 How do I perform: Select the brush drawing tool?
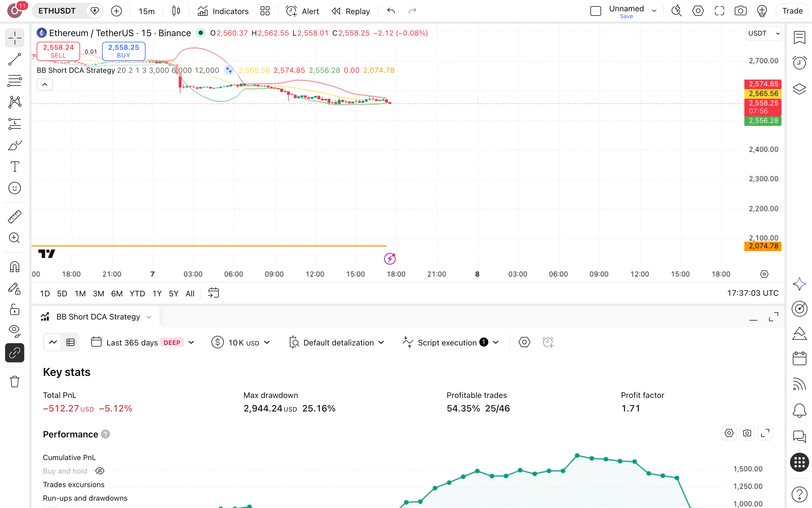click(x=14, y=145)
